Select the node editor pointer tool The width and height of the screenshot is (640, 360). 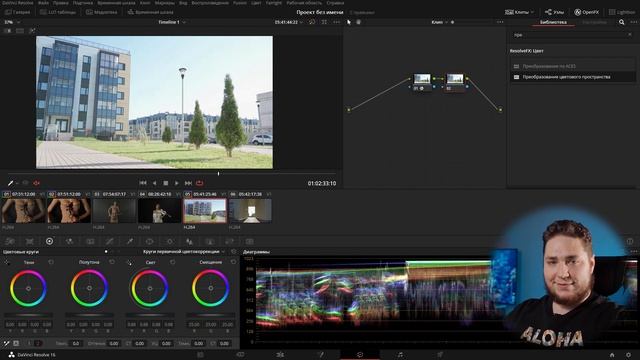pos(349,22)
